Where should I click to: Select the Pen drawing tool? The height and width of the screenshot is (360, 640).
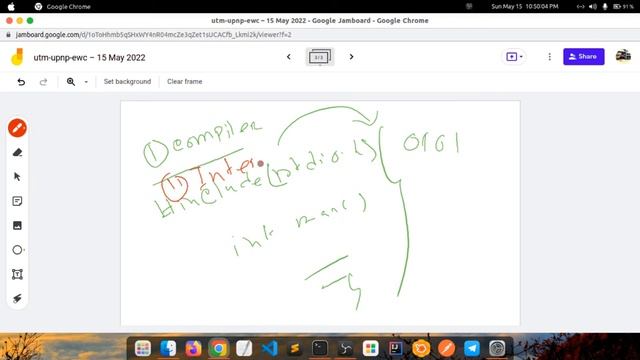(x=17, y=128)
